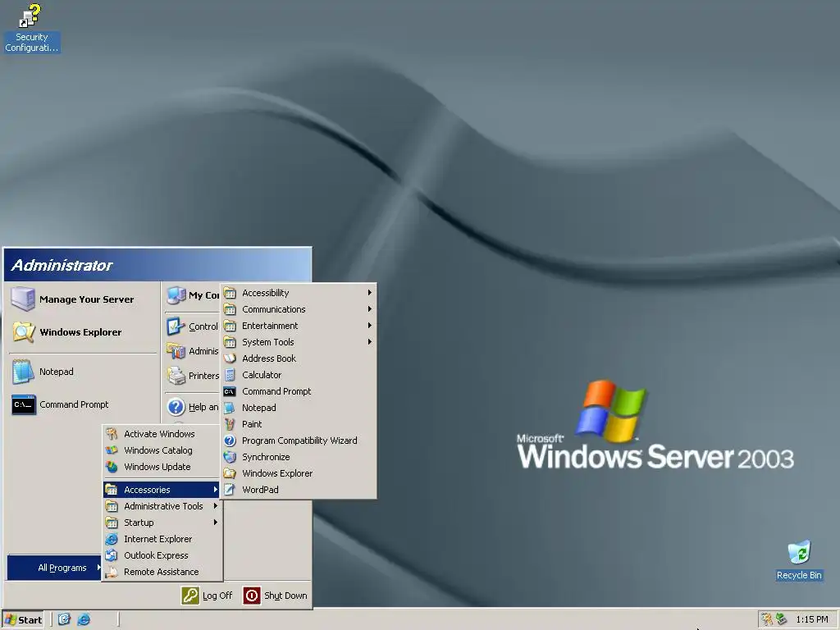This screenshot has width=840, height=630.
Task: Click the Start button
Action: [23, 620]
